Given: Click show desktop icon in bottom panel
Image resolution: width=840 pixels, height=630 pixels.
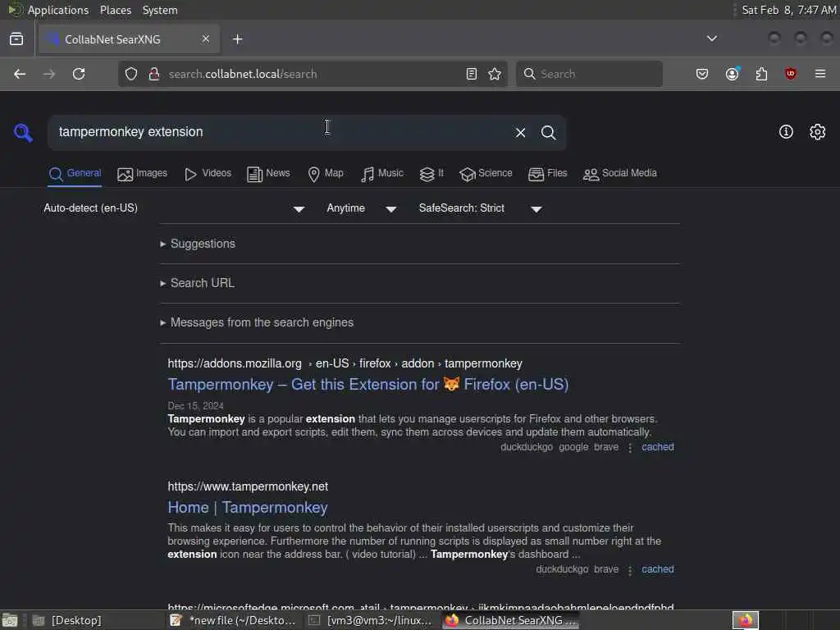Looking at the screenshot, I should (10, 620).
